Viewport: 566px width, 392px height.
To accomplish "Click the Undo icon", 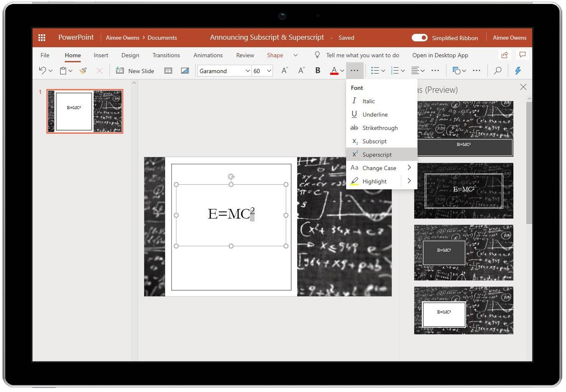I will click(x=43, y=71).
